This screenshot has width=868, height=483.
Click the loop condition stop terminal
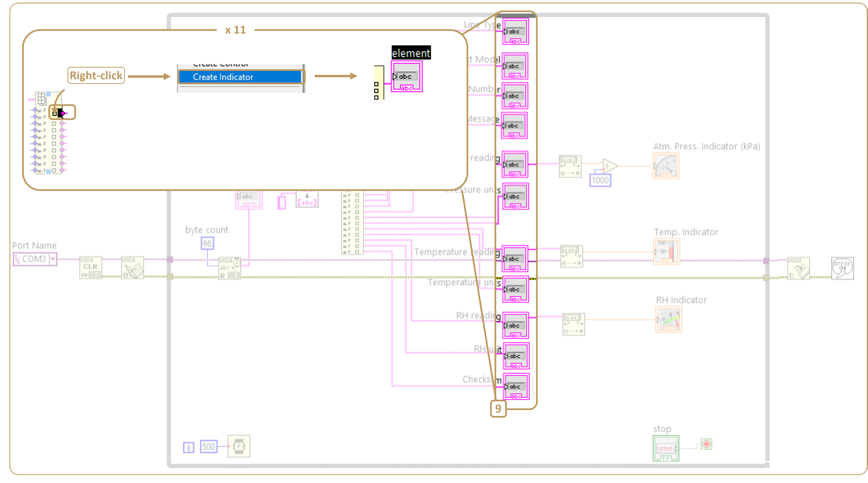pos(706,444)
